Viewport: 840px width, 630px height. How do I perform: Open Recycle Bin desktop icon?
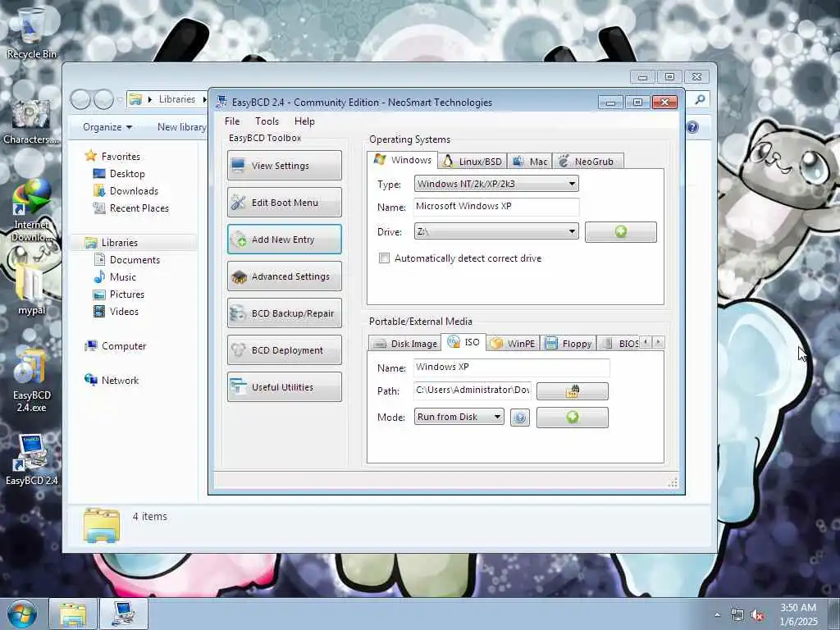31,33
